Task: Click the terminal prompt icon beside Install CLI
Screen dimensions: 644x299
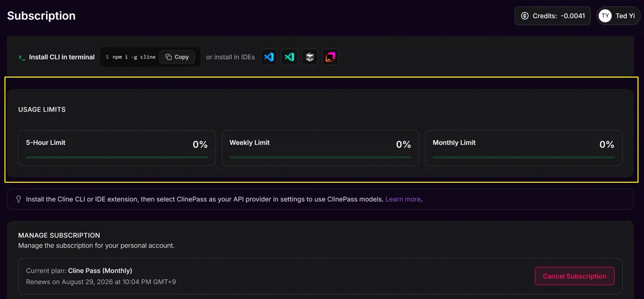Action: [x=22, y=57]
